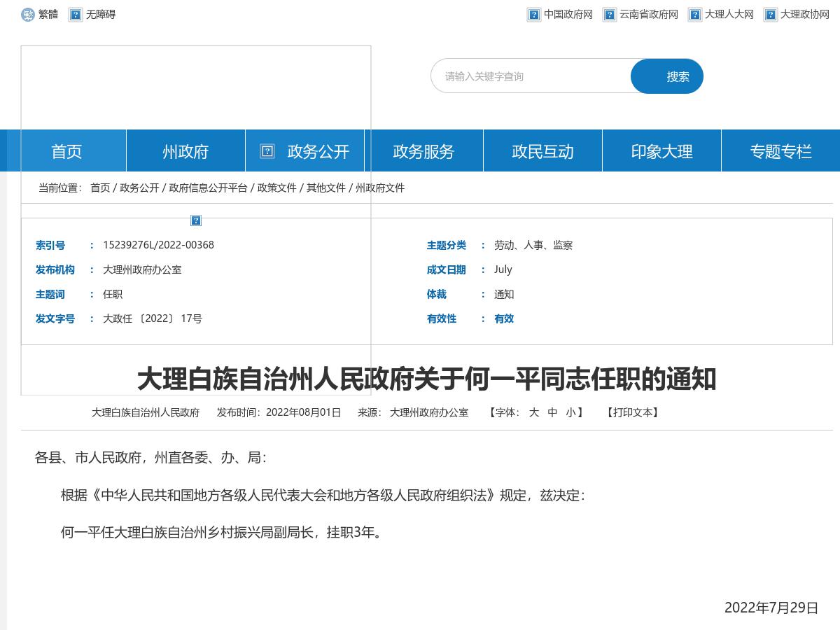Click the icon beside 政务公开 in navigation

click(267, 150)
